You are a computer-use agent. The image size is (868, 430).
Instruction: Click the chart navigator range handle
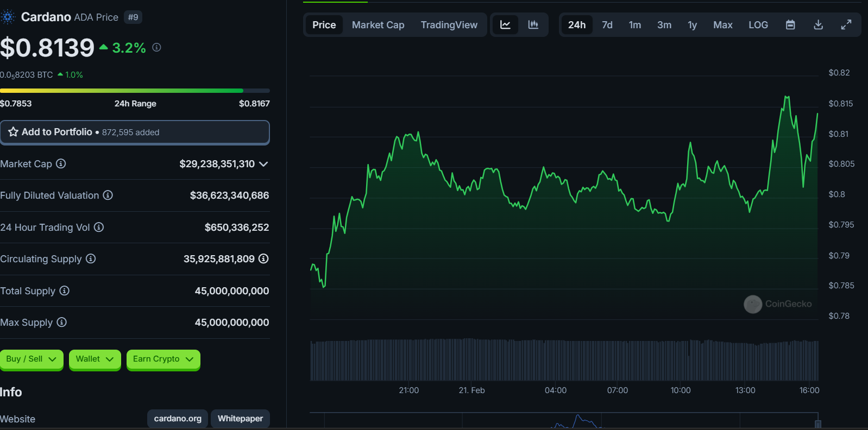point(817,424)
